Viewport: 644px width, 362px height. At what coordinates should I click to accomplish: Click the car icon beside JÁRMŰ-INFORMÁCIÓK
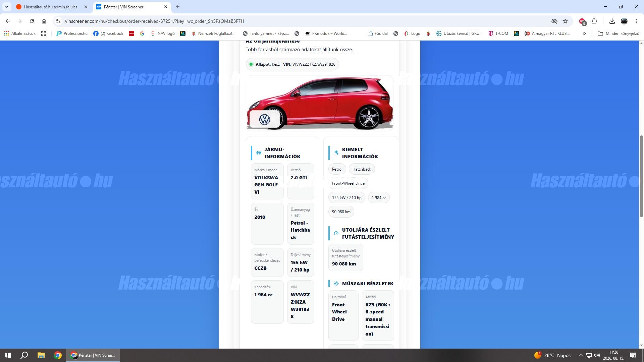(x=259, y=153)
